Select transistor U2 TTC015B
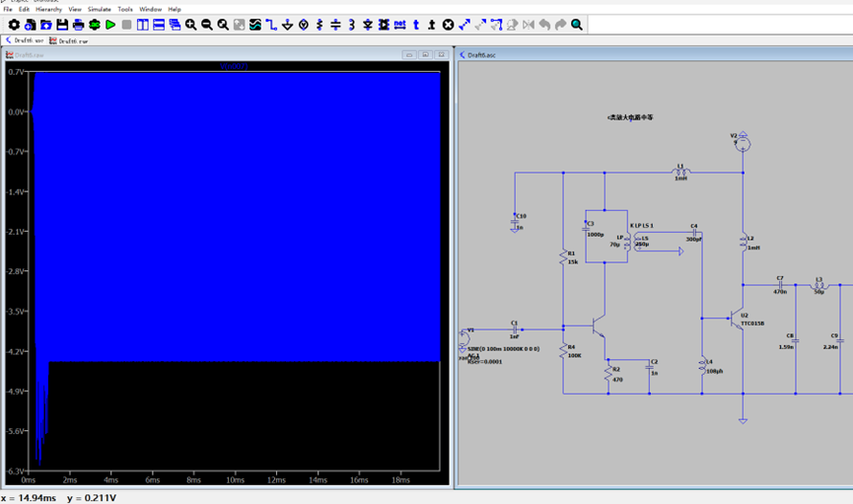853x504 pixels. [x=737, y=320]
